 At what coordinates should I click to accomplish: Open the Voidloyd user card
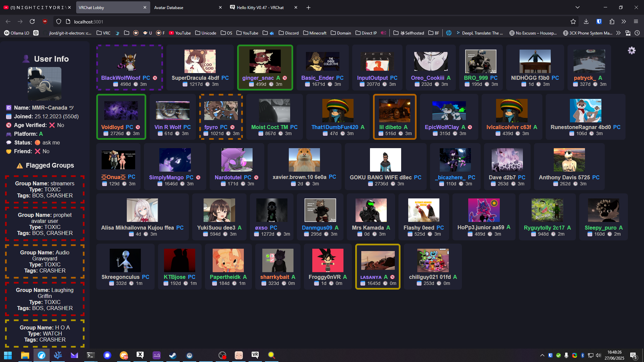point(121,117)
